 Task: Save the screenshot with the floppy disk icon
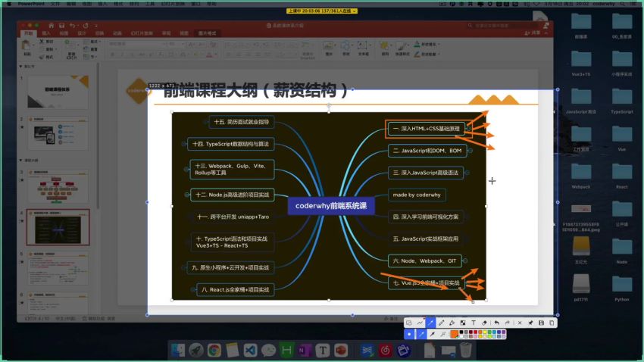click(x=542, y=323)
